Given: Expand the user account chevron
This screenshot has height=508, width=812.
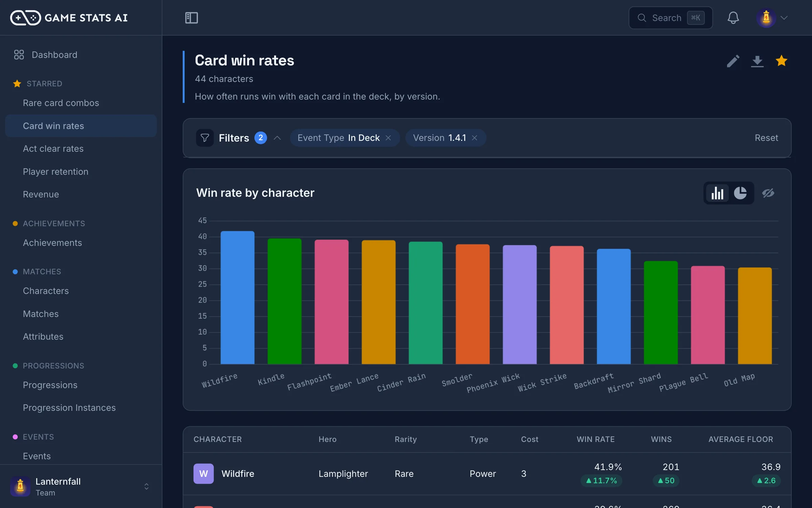Looking at the screenshot, I should click(784, 18).
